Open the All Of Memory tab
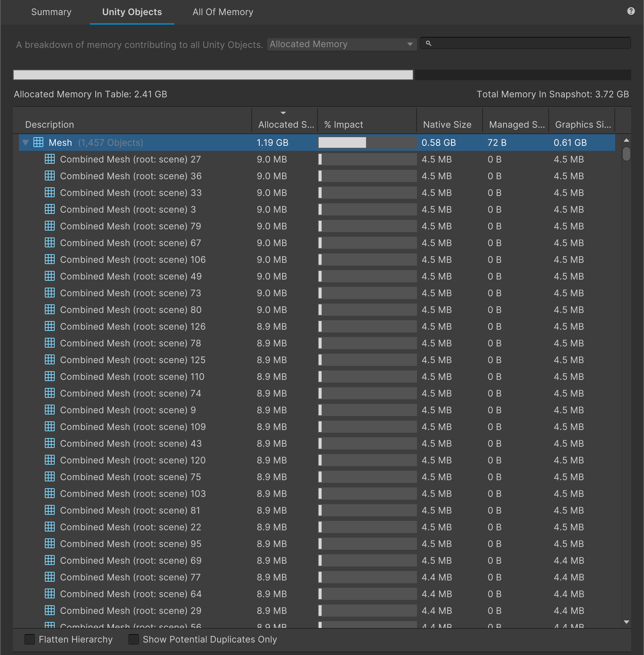644x655 pixels. pos(223,12)
